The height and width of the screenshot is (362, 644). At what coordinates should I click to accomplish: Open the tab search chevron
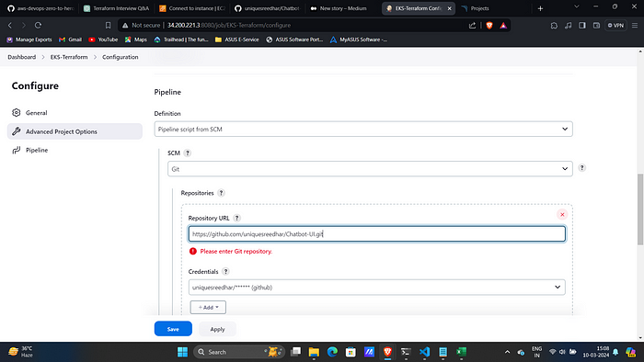click(x=577, y=6)
